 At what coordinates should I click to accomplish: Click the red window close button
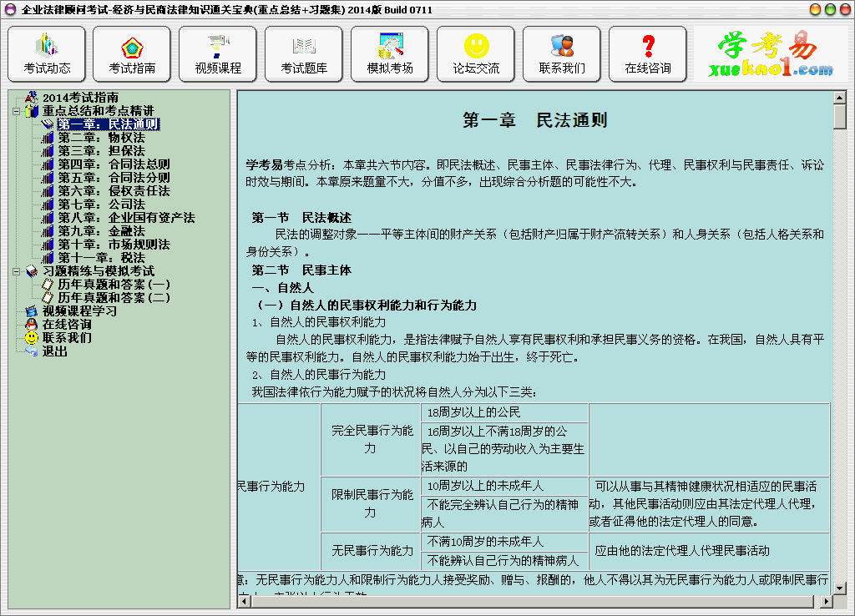tap(845, 9)
